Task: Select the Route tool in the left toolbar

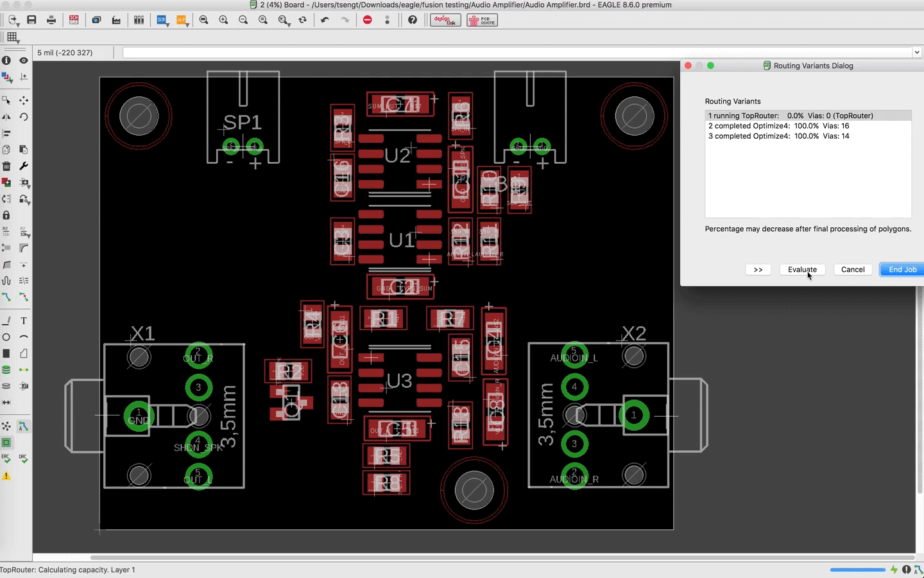Action: [6, 297]
